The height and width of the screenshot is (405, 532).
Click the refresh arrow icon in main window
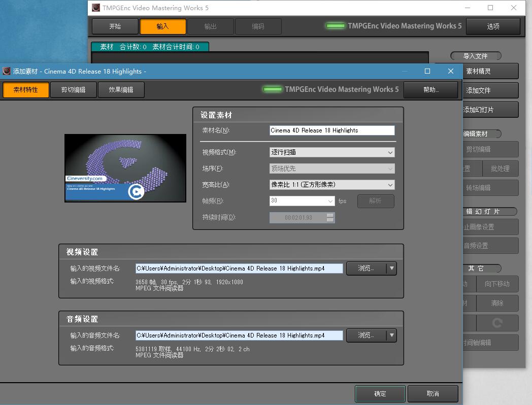497,323
